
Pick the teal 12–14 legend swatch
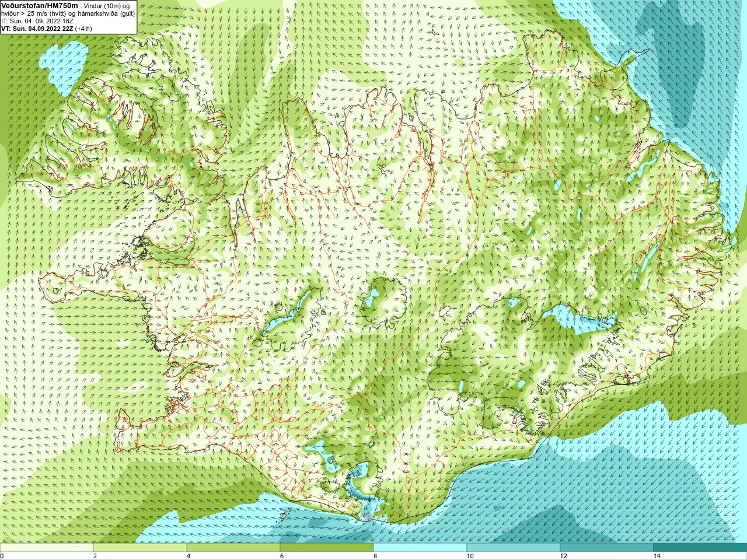607,548
